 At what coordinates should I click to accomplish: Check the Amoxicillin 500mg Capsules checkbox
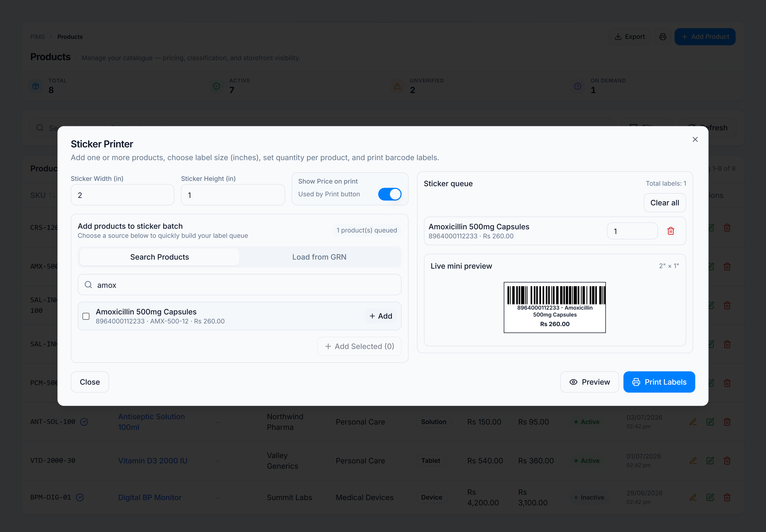coord(86,316)
